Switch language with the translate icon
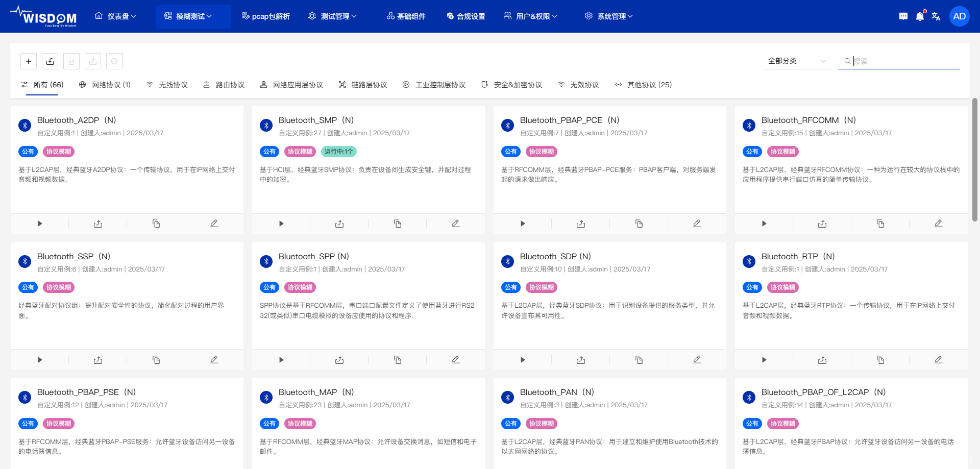980x469 pixels. 936,16
